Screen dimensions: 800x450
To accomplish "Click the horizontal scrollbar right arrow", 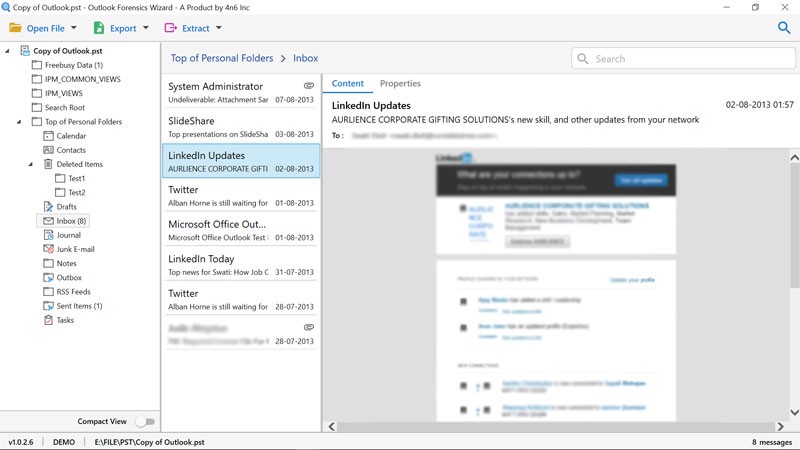I will click(x=780, y=427).
